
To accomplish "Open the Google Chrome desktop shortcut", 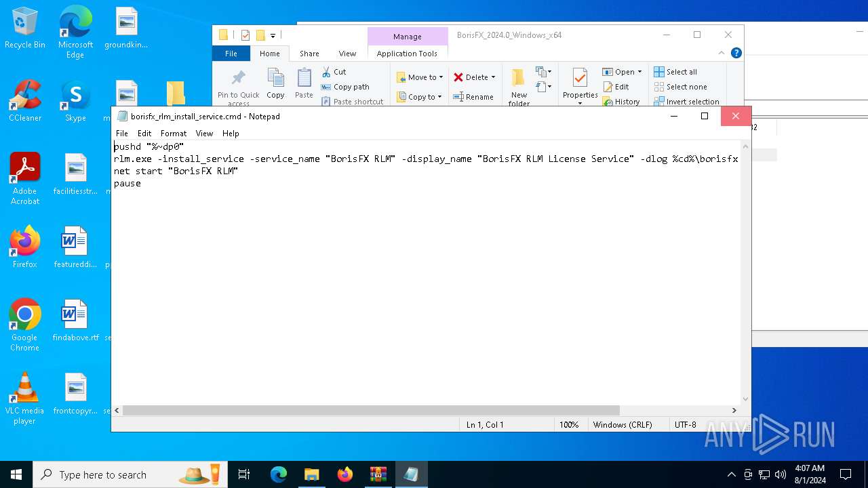I will click(25, 325).
